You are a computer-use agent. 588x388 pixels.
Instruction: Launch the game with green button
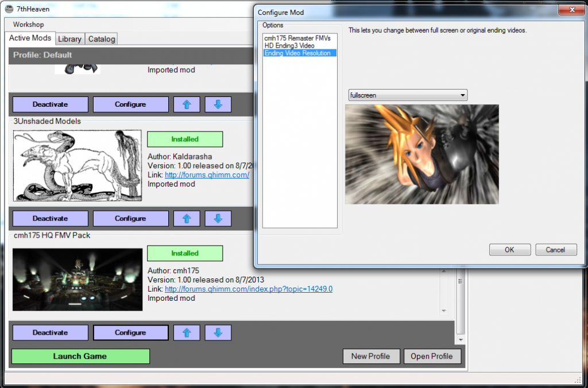coord(80,356)
